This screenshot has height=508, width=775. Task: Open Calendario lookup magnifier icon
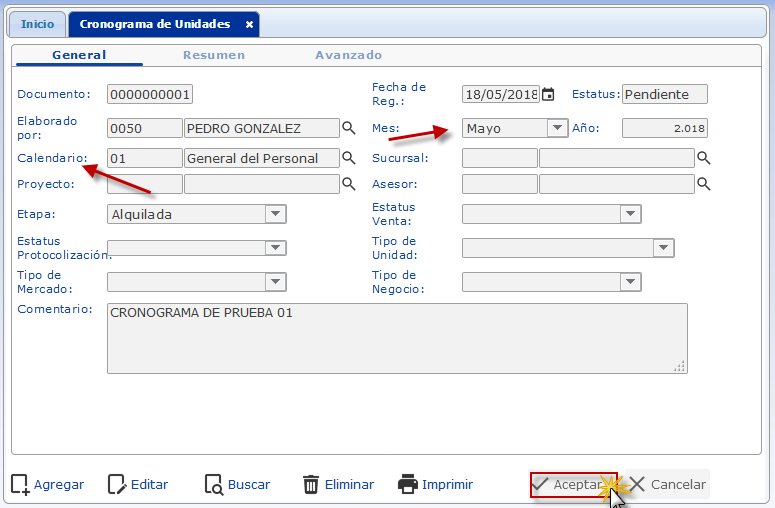pos(349,158)
